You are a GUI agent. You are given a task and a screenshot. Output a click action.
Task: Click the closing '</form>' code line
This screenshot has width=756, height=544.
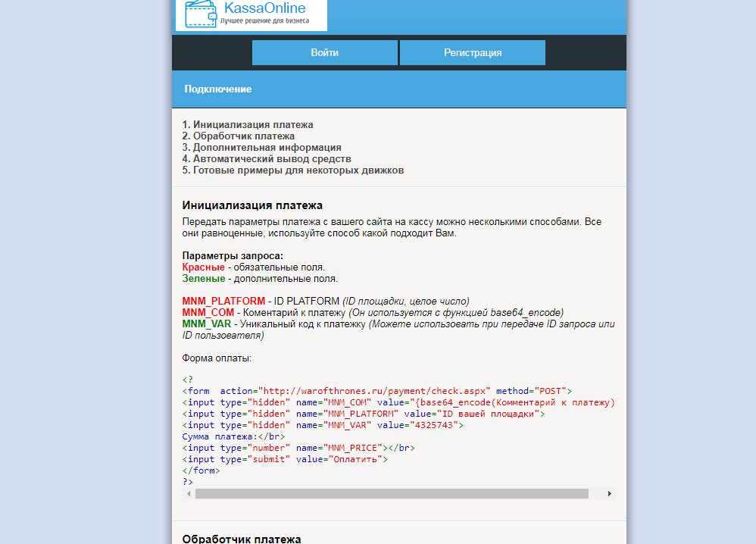pyautogui.click(x=201, y=471)
